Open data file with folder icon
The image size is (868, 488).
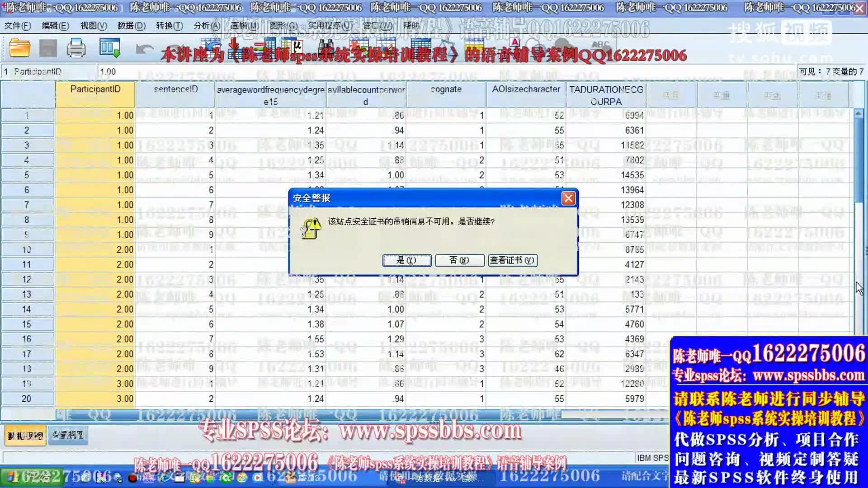tap(19, 48)
